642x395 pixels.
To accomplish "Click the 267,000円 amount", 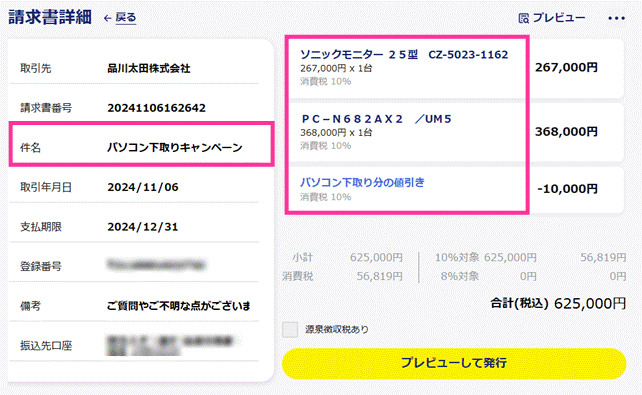I will click(x=566, y=67).
